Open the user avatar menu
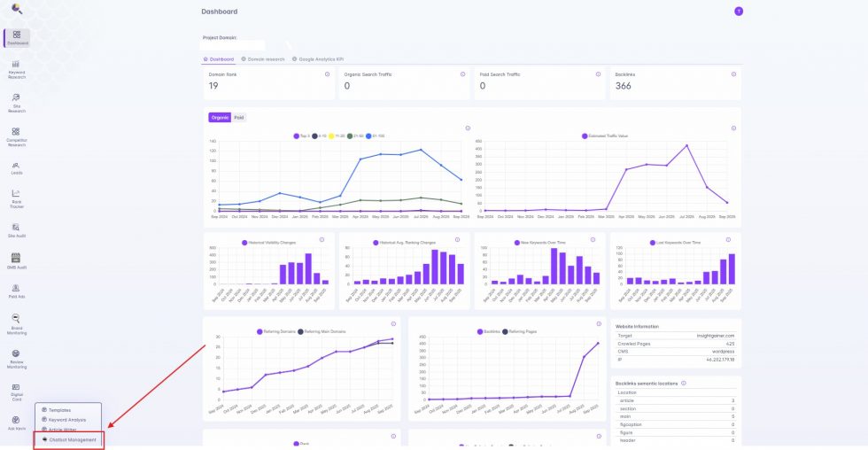The image size is (868, 450). point(739,11)
